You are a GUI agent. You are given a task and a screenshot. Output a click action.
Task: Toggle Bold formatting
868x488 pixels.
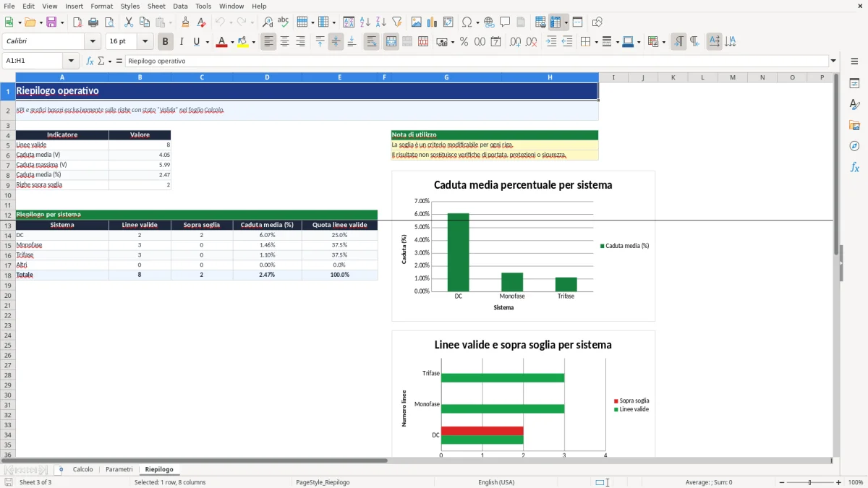point(166,42)
